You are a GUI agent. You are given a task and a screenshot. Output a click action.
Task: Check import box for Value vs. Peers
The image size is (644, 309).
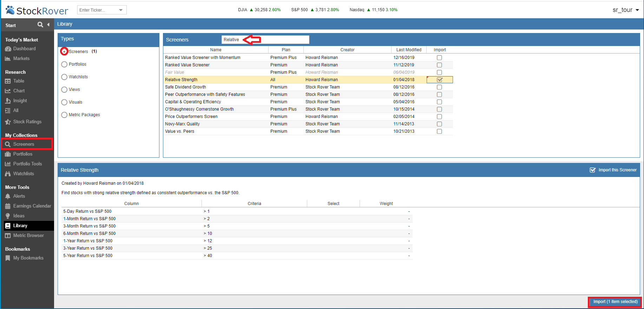[439, 131]
